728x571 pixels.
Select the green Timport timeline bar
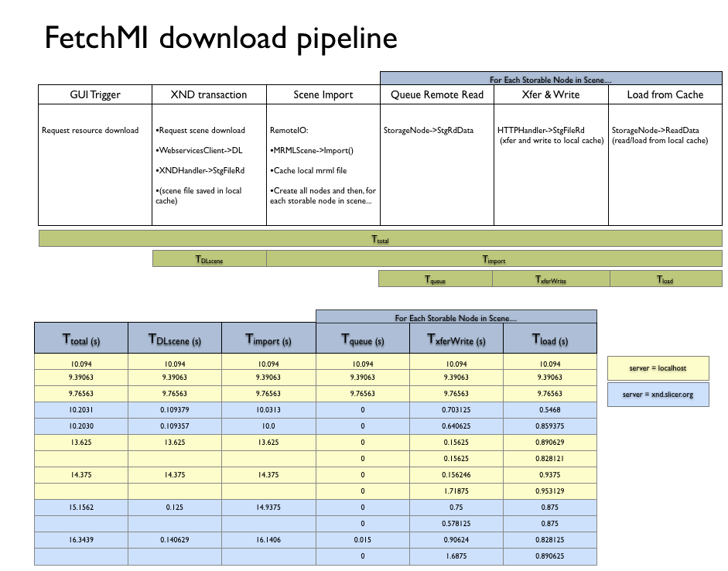(x=494, y=259)
